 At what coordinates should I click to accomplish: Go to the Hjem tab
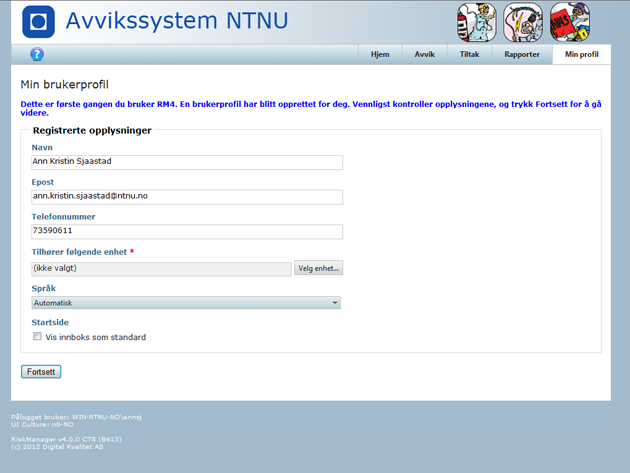[x=380, y=55]
